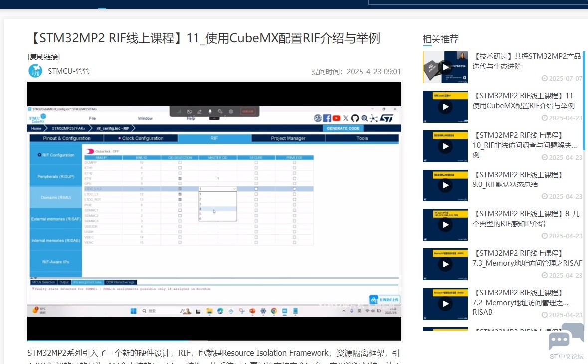Viewport: 588px width, 364px height.
Task: Click the STM32MP257FAKx breadcrumb
Action: pos(68,128)
